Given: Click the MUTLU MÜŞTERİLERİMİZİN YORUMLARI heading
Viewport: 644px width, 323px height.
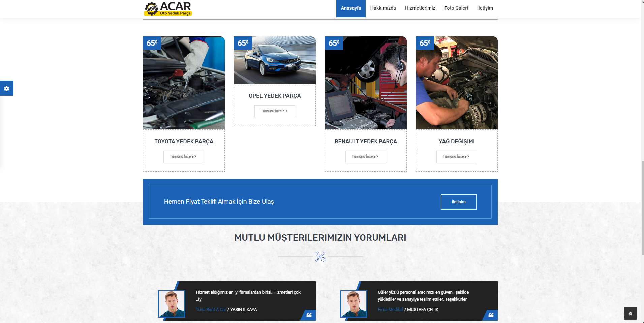Looking at the screenshot, I should 320,238.
